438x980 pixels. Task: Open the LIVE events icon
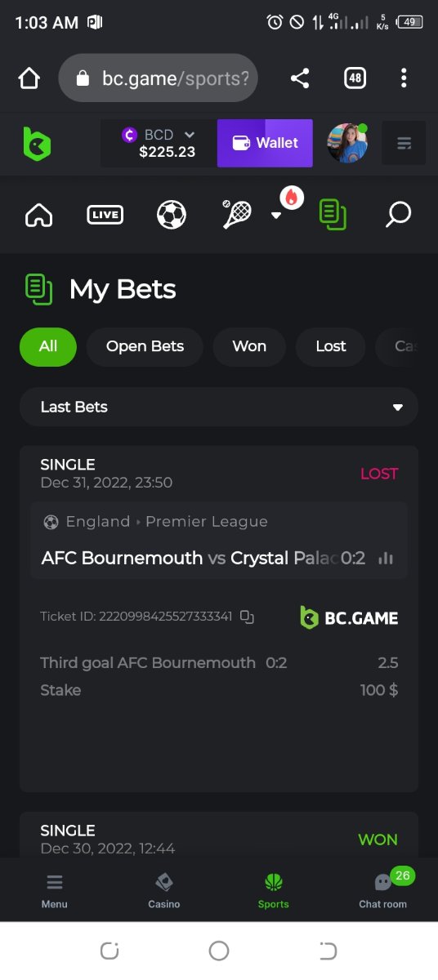pyautogui.click(x=105, y=215)
